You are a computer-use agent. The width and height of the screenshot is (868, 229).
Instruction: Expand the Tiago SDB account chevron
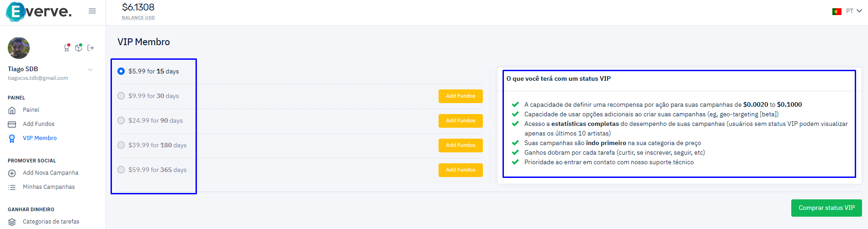[90, 69]
